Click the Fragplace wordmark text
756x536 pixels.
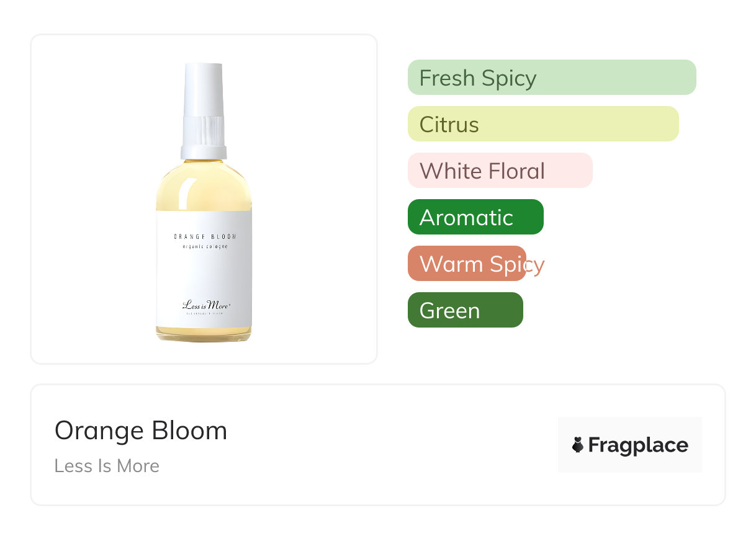638,445
